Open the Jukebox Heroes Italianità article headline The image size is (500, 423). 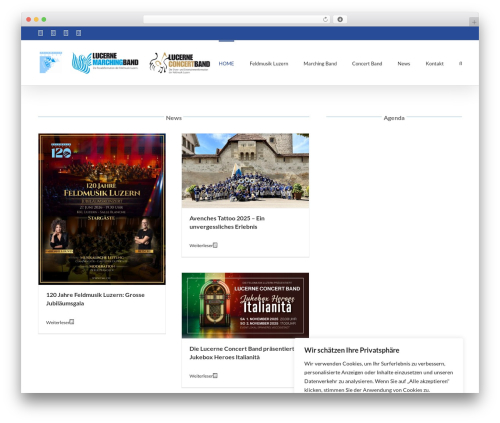point(242,353)
